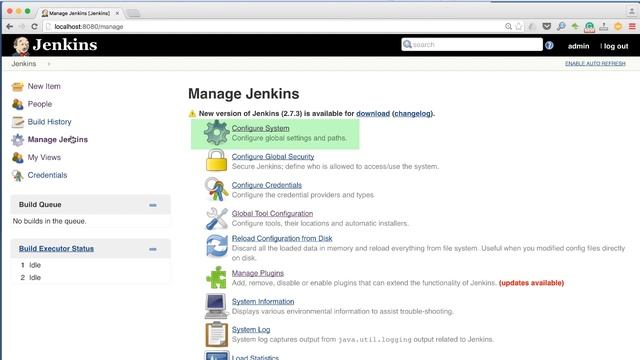Click Enable Auto Refresh link
Image resolution: width=640 pixels, height=360 pixels.
[595, 64]
